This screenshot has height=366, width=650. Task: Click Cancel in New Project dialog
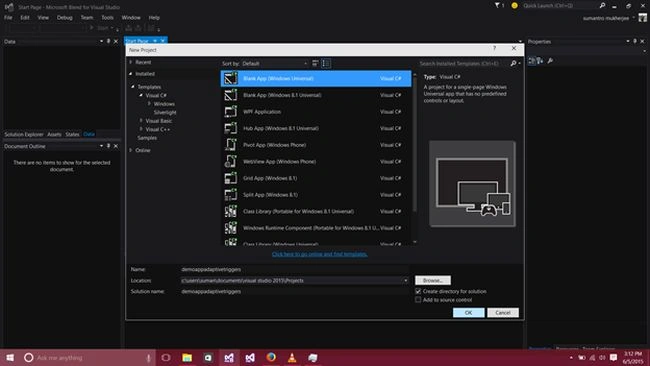pos(503,313)
